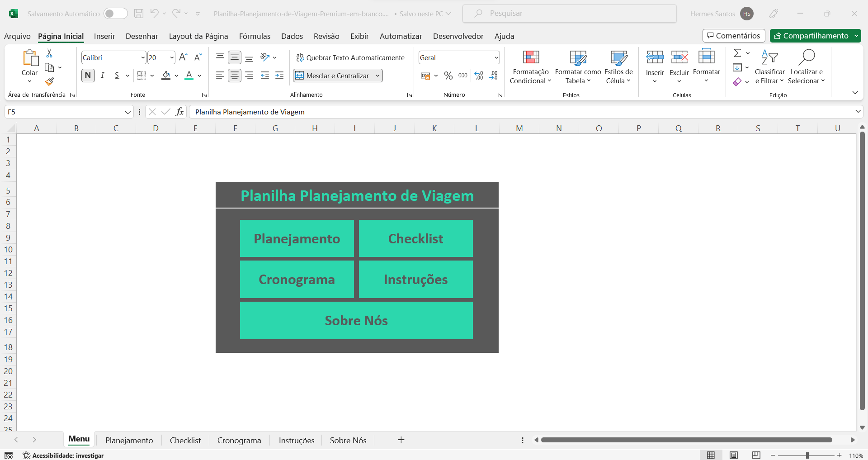Click the Sobre Nós green button
The height and width of the screenshot is (460, 868).
[356, 320]
